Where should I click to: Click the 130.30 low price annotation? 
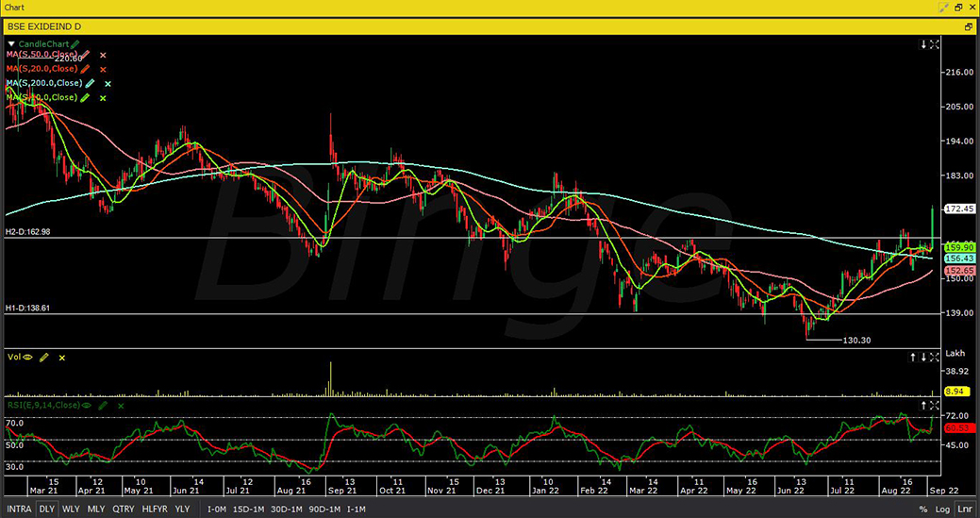click(856, 341)
